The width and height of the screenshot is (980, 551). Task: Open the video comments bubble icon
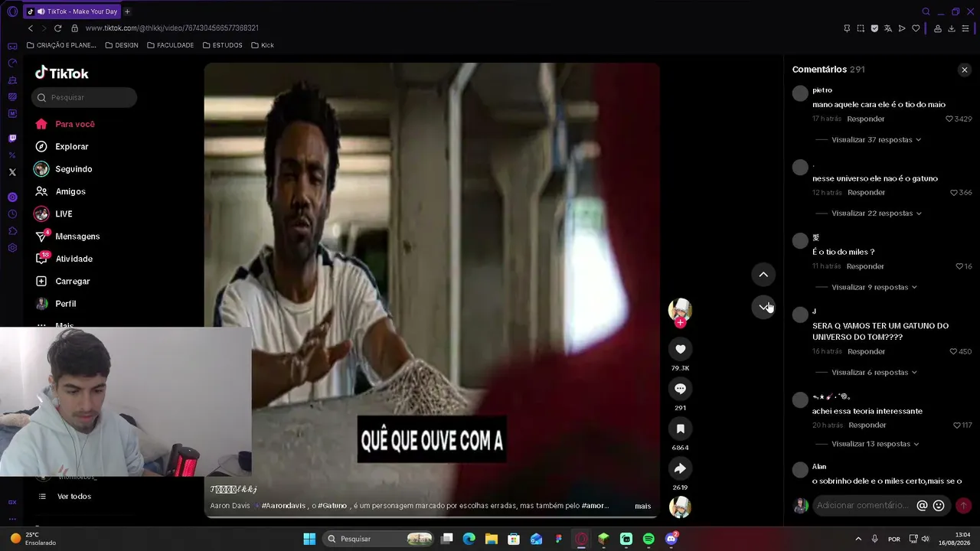[x=680, y=389]
